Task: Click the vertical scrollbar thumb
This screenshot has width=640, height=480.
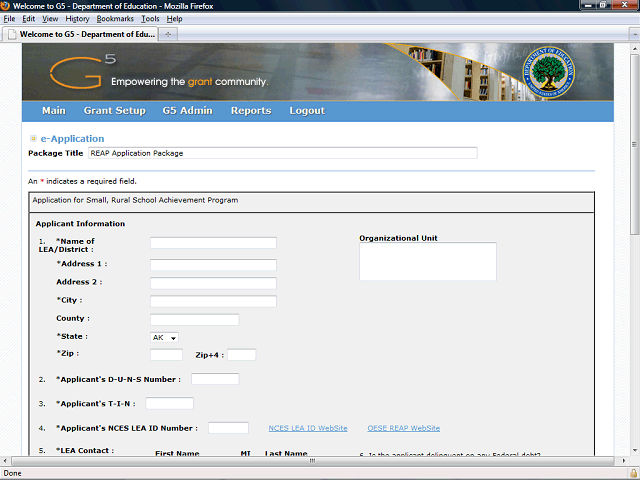Action: pos(634,144)
